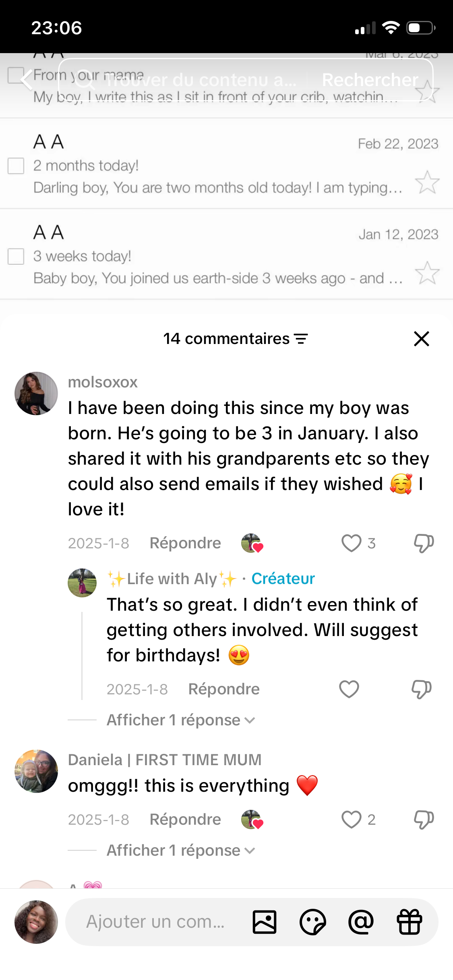Open the molsoxox profile picture
Image resolution: width=453 pixels, height=980 pixels.
(36, 393)
